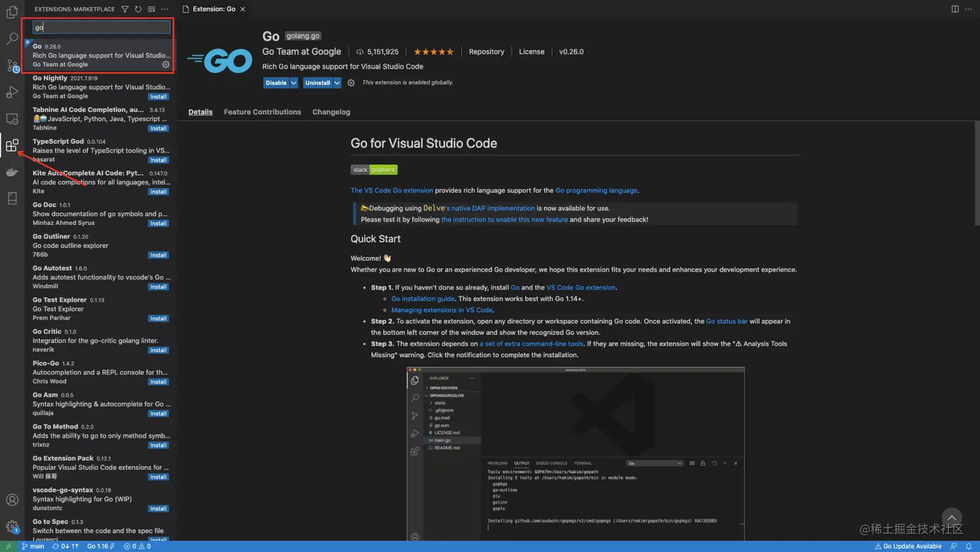Refresh the extensions marketplace list
The height and width of the screenshot is (552, 980).
138,9
